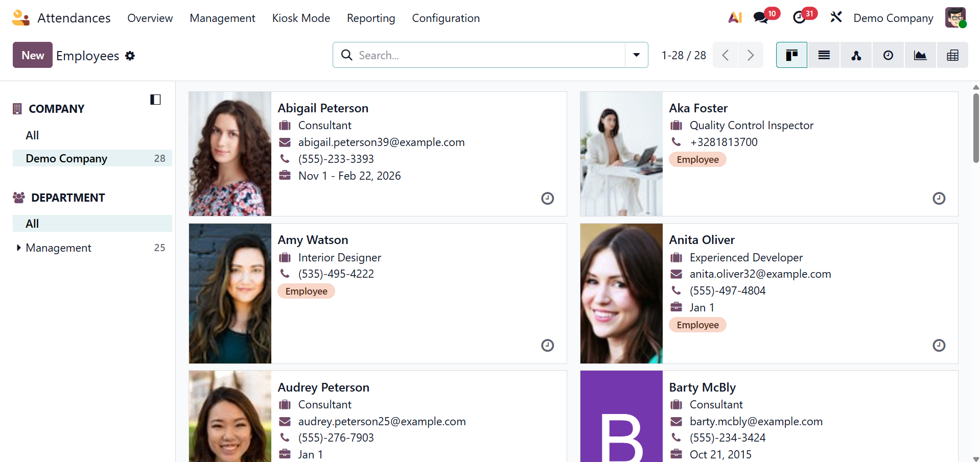980x462 pixels.
Task: Open Audrey Peterson's photo
Action: 230,416
